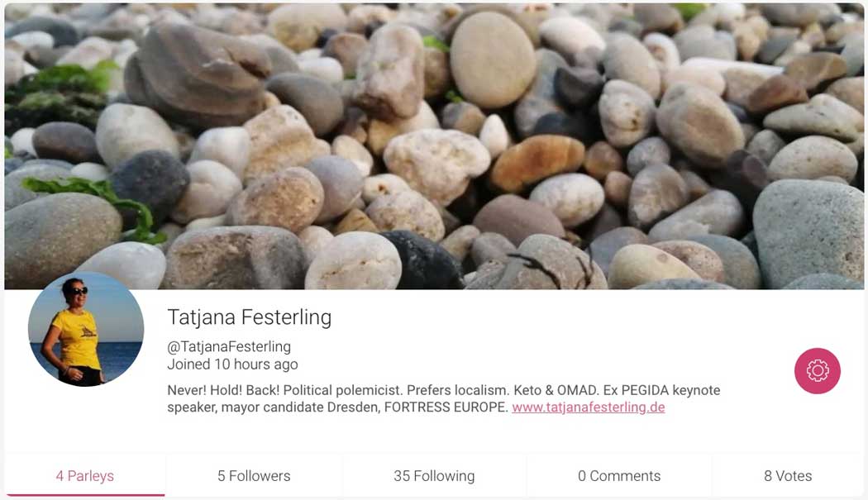Viewport: 868px width, 500px height.
Task: Click the Tatjana Festerling name heading
Action: tap(249, 317)
